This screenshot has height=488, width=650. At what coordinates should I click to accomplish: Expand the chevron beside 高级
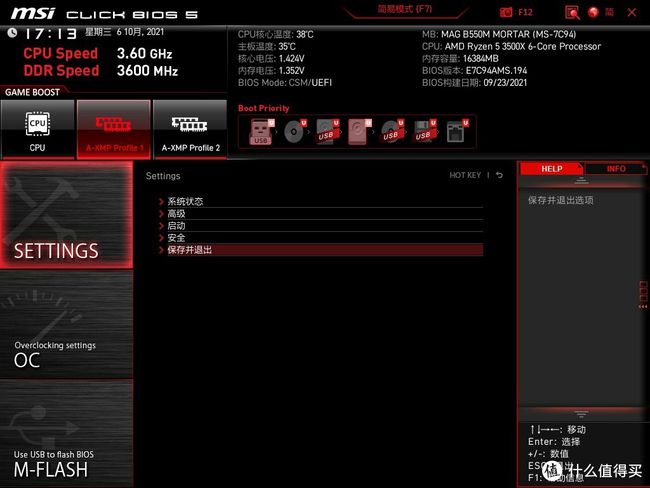pyautogui.click(x=161, y=214)
